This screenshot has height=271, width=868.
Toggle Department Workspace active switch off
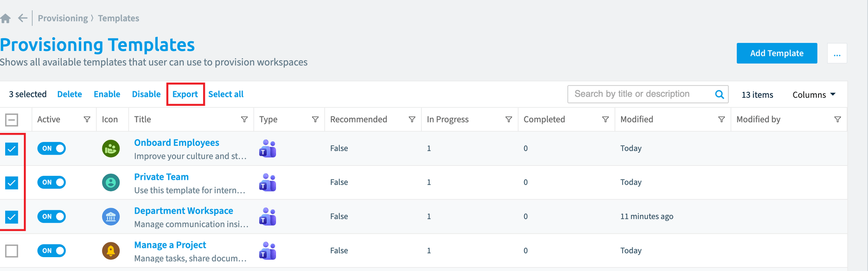point(52,216)
